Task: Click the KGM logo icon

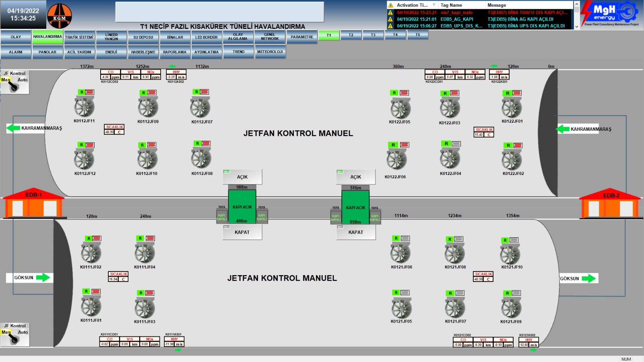Action: tap(59, 16)
